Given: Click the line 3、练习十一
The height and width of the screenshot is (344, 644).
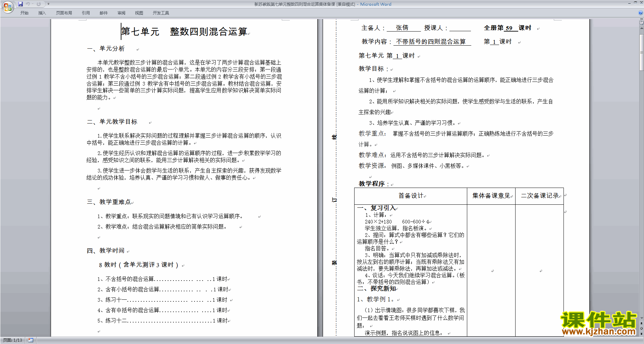Looking at the screenshot, I should (x=162, y=300).
